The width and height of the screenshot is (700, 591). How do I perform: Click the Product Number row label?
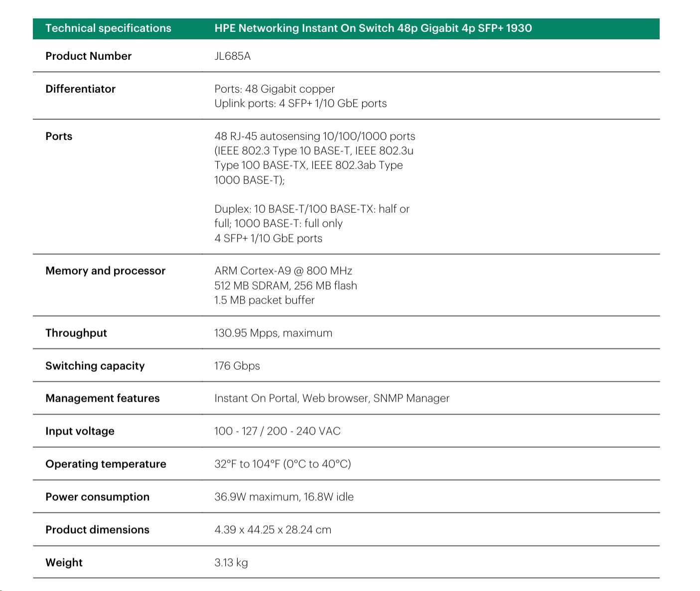pyautogui.click(x=88, y=56)
